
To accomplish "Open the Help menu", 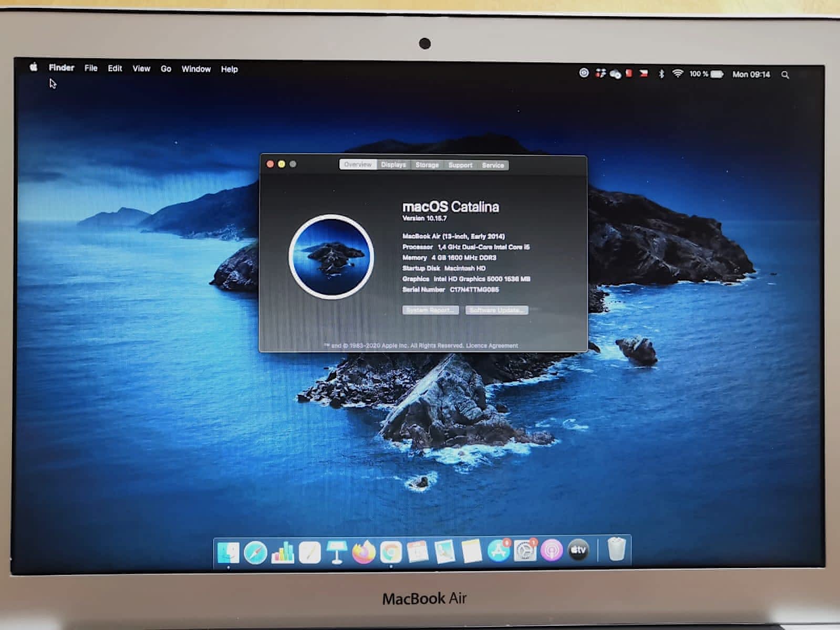I will point(229,69).
